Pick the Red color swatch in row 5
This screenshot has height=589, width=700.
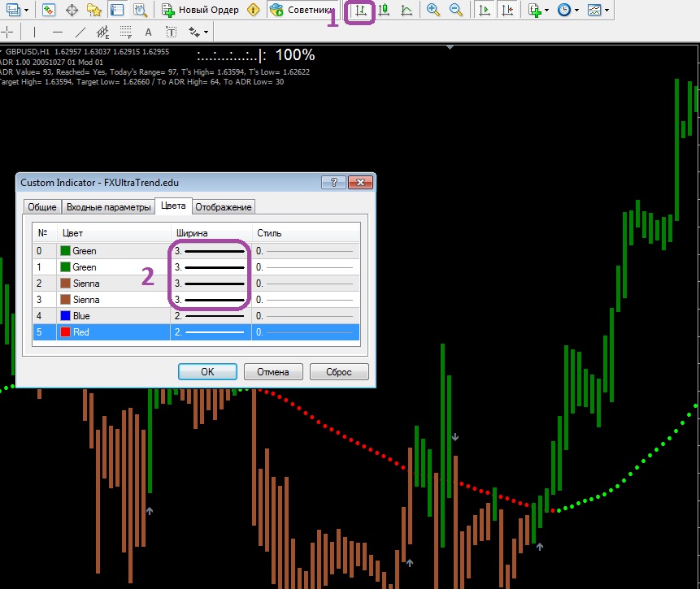[x=66, y=332]
